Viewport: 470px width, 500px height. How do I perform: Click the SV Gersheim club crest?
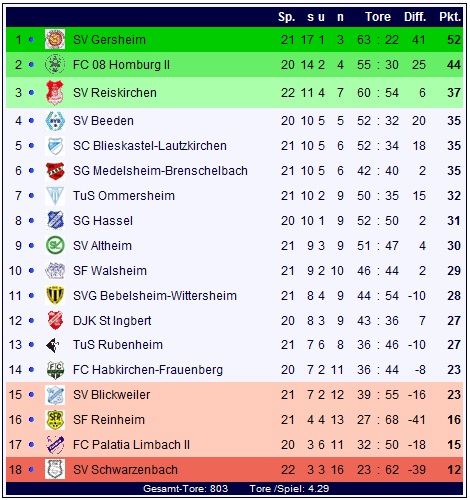tap(55, 39)
